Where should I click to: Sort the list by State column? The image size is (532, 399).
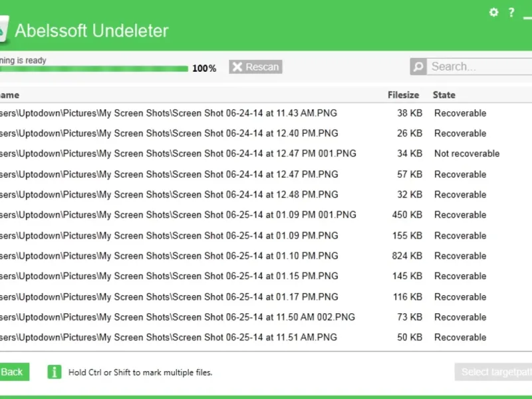click(x=444, y=95)
